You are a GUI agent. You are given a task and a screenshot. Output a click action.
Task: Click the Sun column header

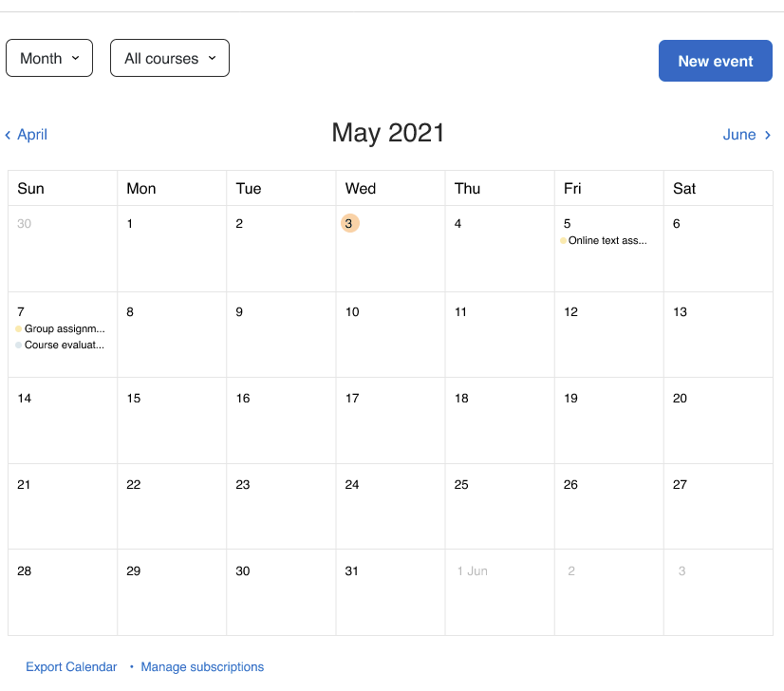click(x=30, y=189)
